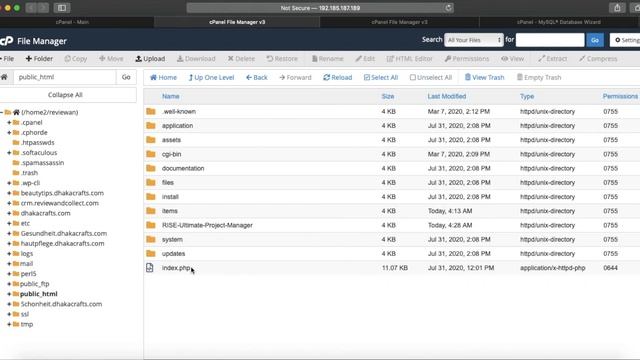The height and width of the screenshot is (360, 640).
Task: Click the search Go button
Action: pyautogui.click(x=595, y=40)
